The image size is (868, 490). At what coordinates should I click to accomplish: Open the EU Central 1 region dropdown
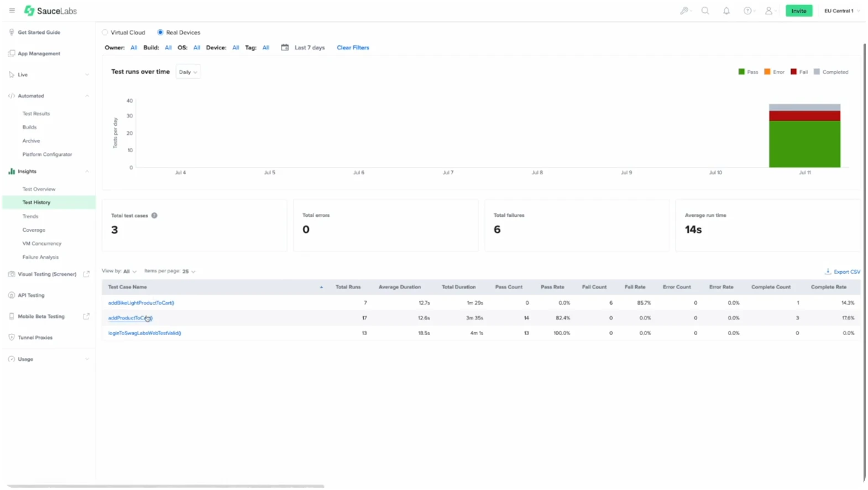point(842,11)
